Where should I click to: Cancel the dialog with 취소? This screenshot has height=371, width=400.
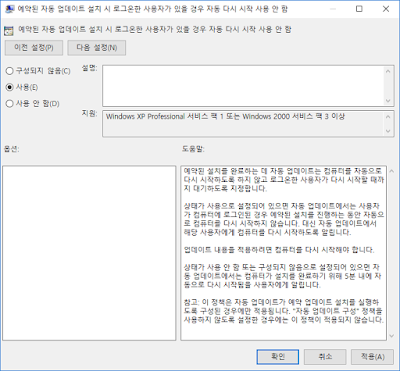coord(325,357)
